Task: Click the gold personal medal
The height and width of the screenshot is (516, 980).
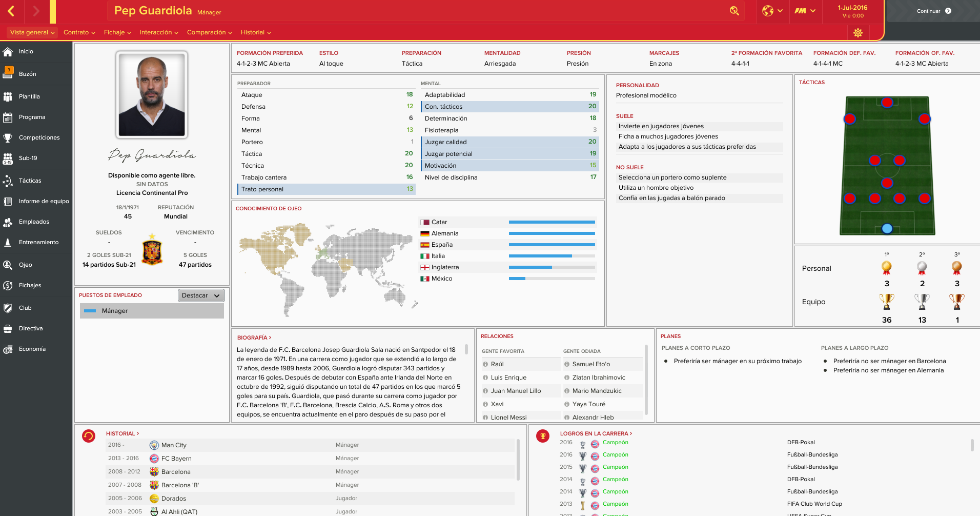Action: point(887,268)
